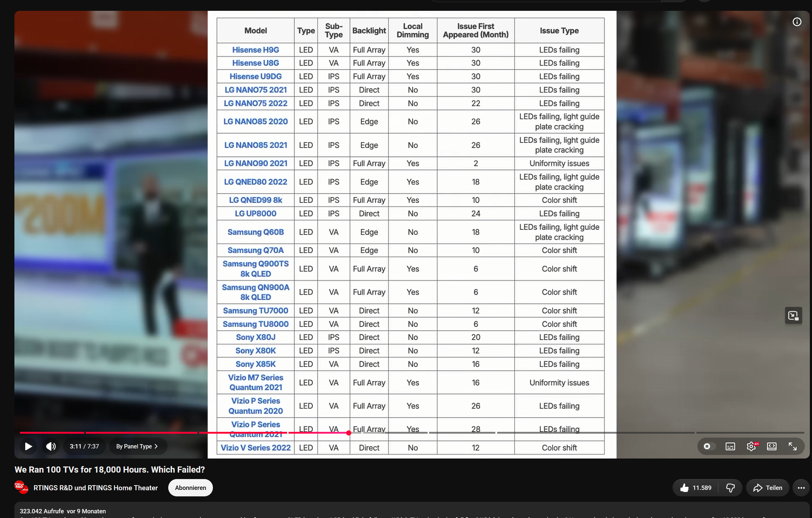Click Hisense U9DG model name
The width and height of the screenshot is (812, 518).
(255, 76)
